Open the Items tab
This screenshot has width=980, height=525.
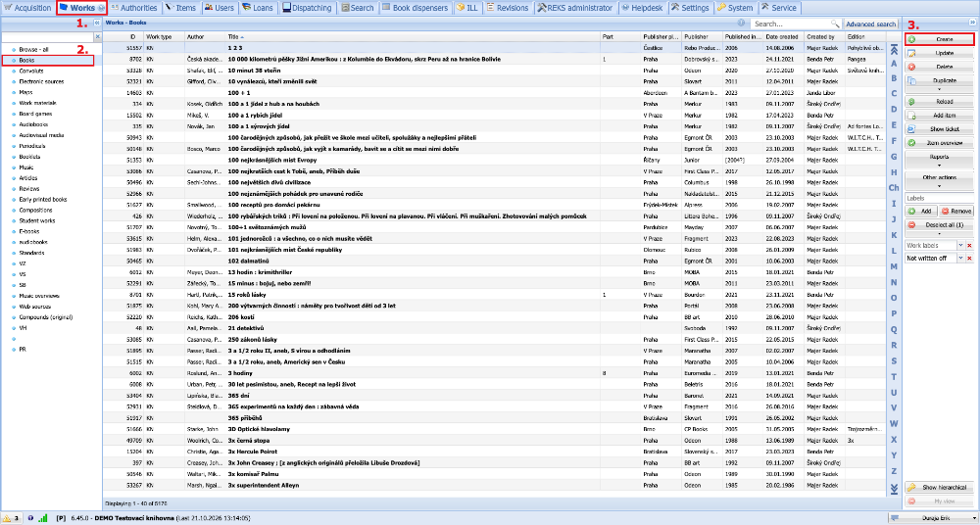coord(180,8)
